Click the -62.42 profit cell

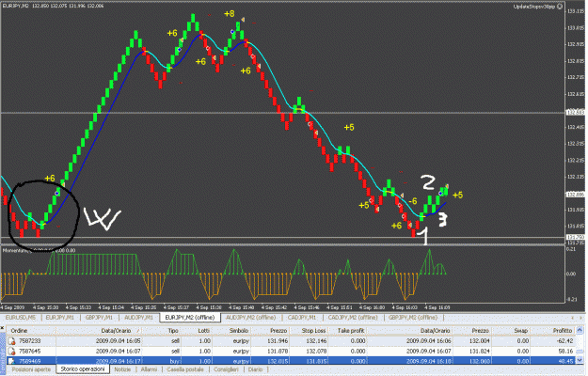coord(563,341)
